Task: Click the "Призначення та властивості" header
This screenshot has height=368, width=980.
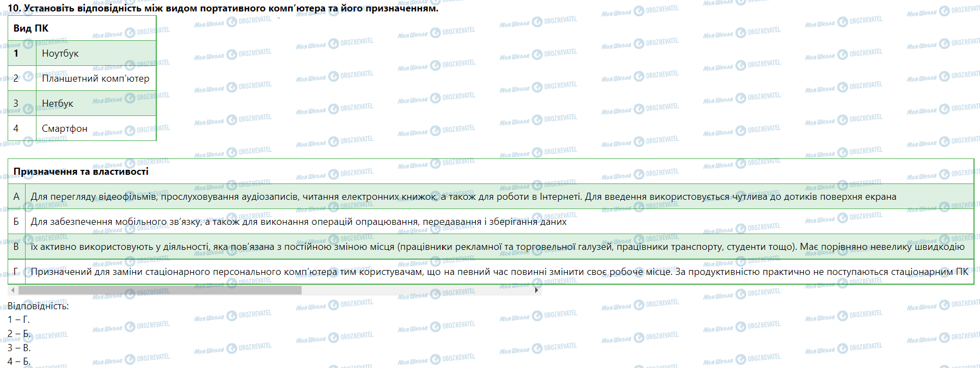Action: 81,171
